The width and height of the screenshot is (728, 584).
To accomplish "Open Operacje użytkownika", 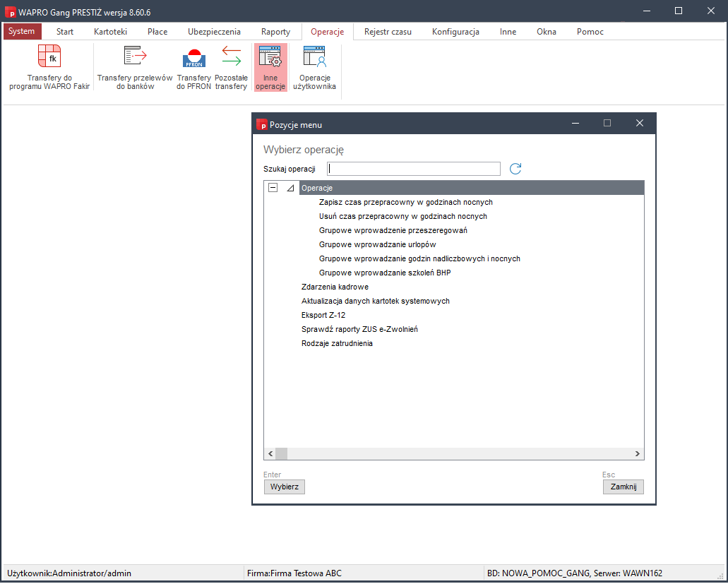I will point(314,68).
